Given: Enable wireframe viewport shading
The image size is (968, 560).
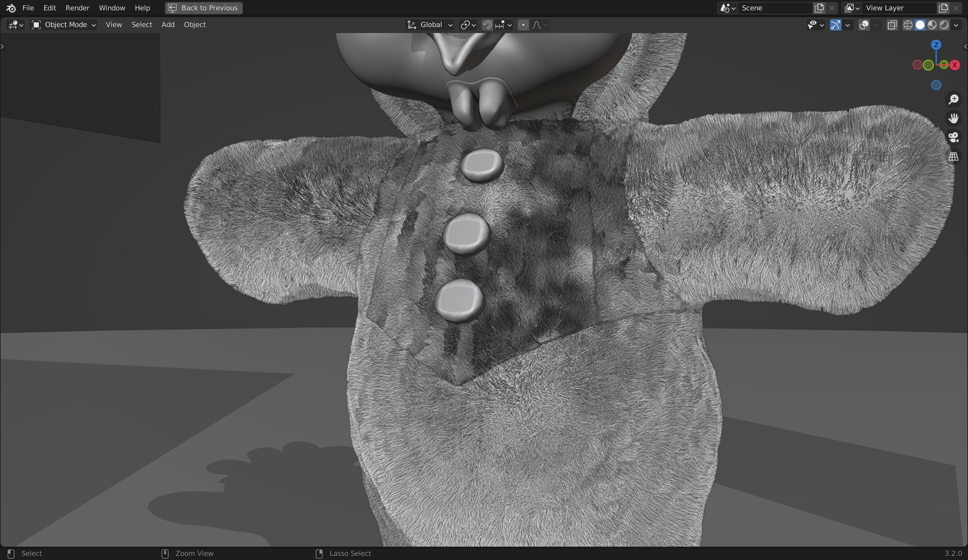Looking at the screenshot, I should [x=908, y=25].
